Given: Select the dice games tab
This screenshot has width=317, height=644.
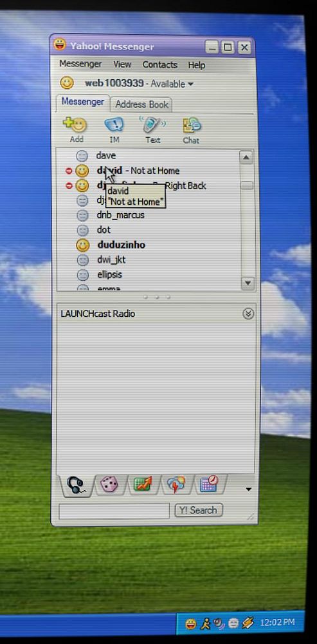Looking at the screenshot, I should (x=109, y=485).
